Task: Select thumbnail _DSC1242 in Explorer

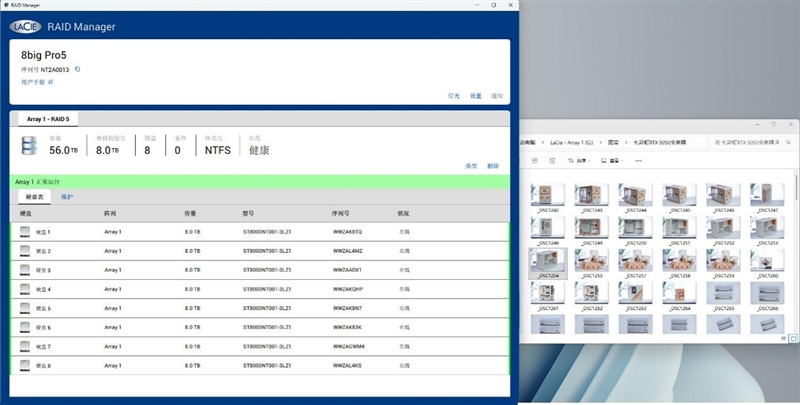Action: [548, 198]
